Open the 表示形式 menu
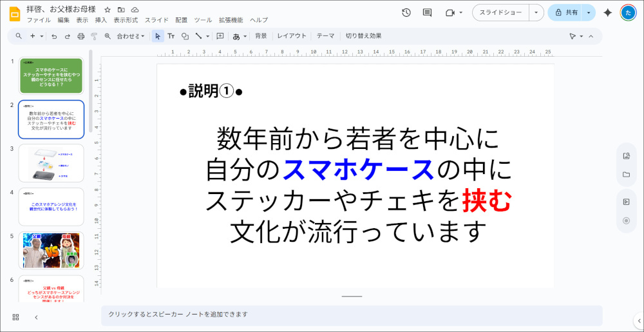This screenshot has height=332, width=644. [x=126, y=21]
